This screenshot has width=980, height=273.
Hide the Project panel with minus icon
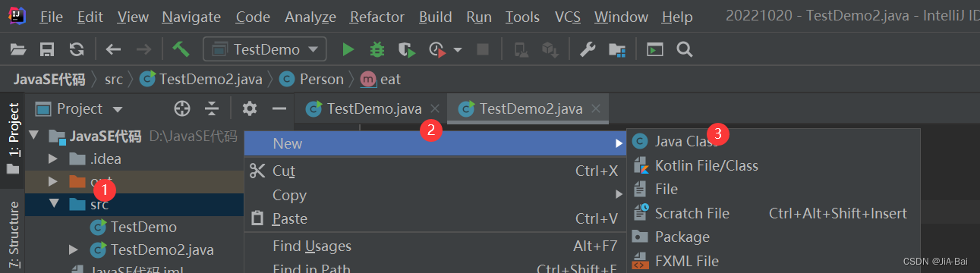click(279, 108)
